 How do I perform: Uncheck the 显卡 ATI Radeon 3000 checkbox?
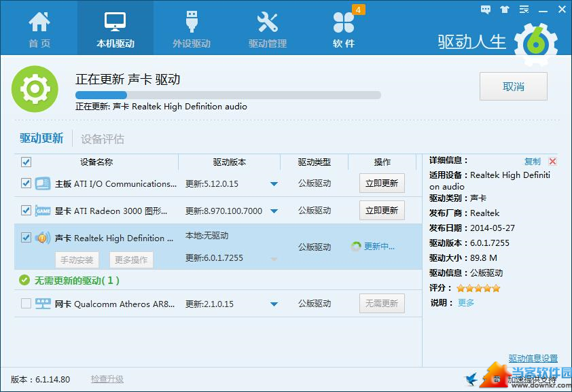coord(26,211)
